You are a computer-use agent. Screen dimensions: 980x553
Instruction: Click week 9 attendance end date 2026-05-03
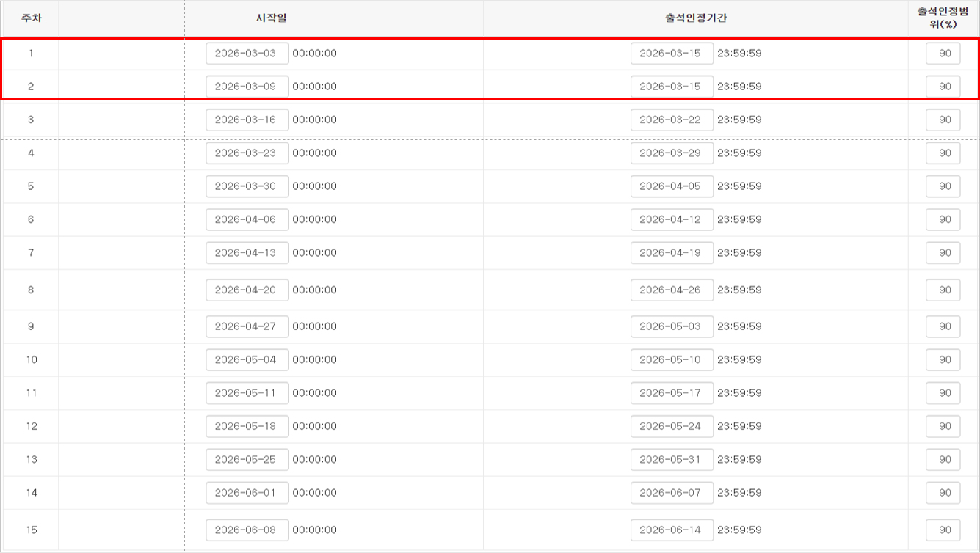pyautogui.click(x=671, y=326)
